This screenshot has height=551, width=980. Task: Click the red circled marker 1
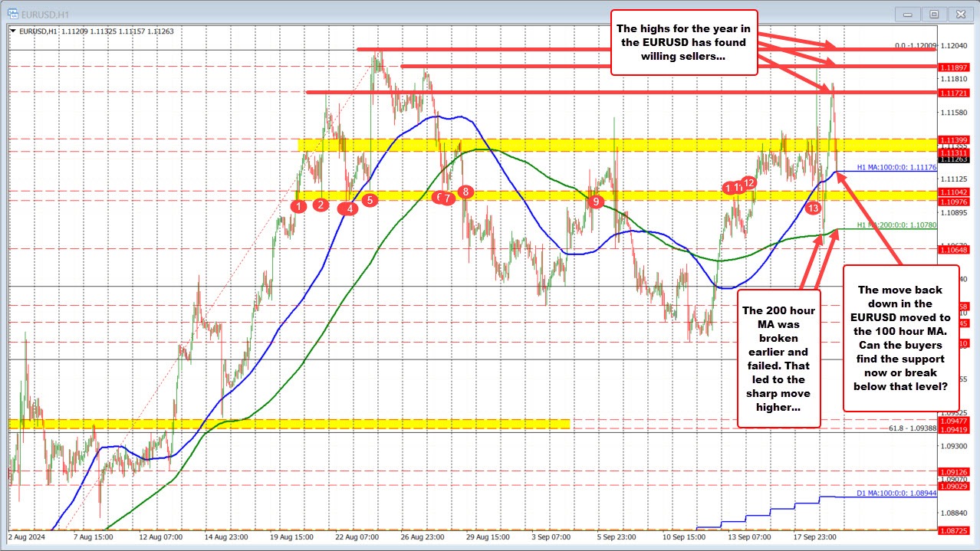[x=298, y=207]
